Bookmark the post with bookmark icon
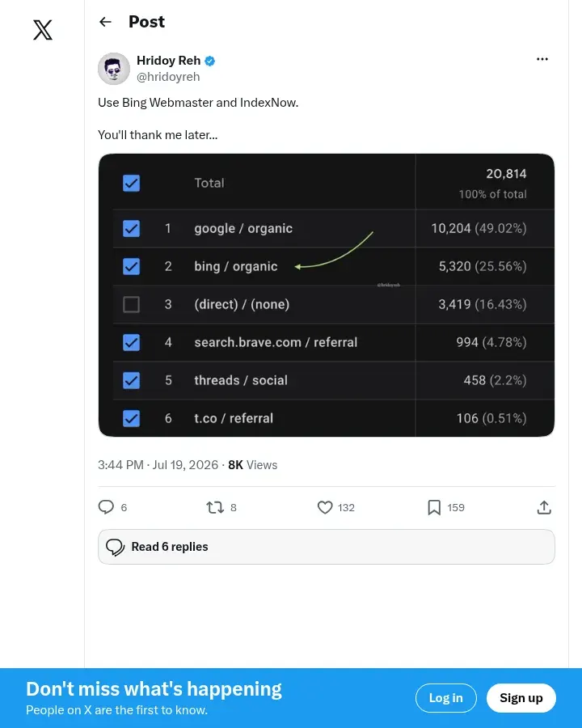 coord(434,507)
